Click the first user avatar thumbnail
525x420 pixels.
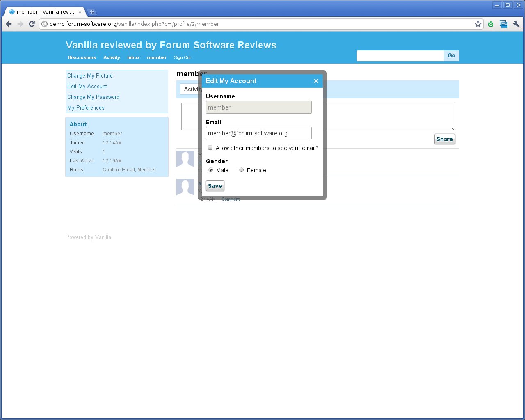pyautogui.click(x=185, y=159)
